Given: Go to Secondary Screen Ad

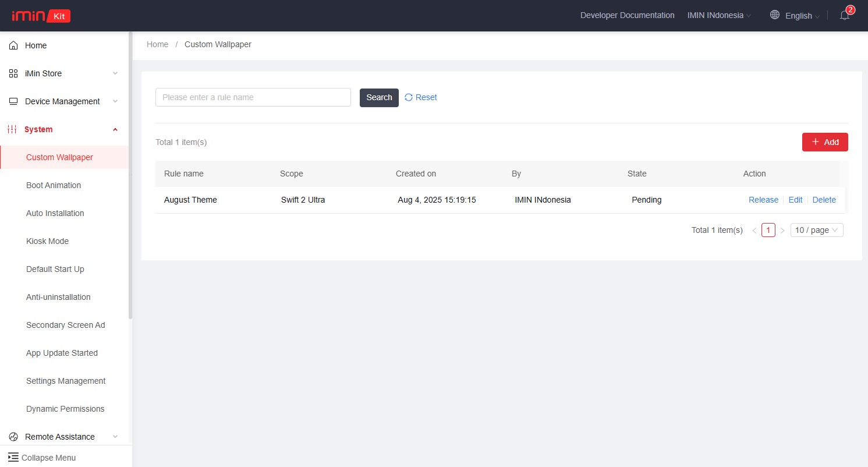Looking at the screenshot, I should [x=65, y=325].
